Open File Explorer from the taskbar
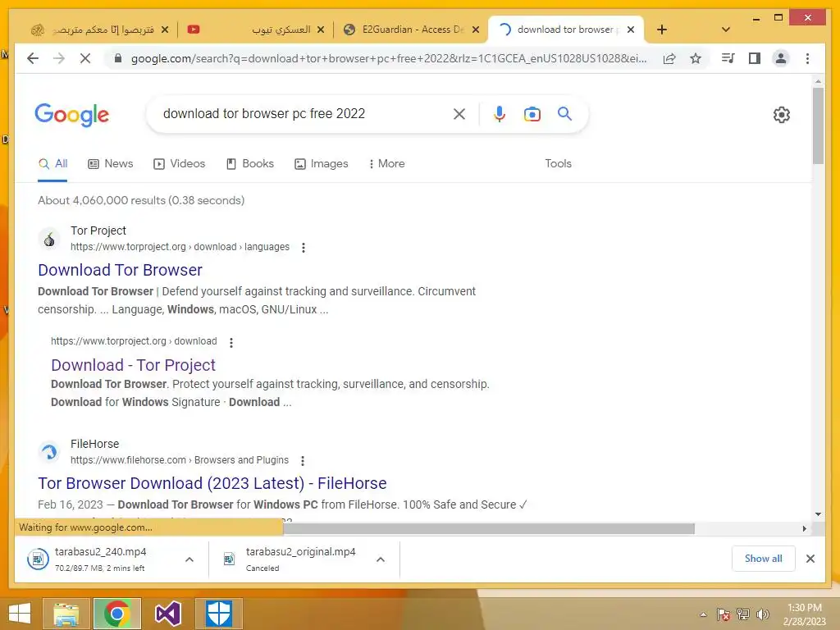840x630 pixels. pos(66,614)
